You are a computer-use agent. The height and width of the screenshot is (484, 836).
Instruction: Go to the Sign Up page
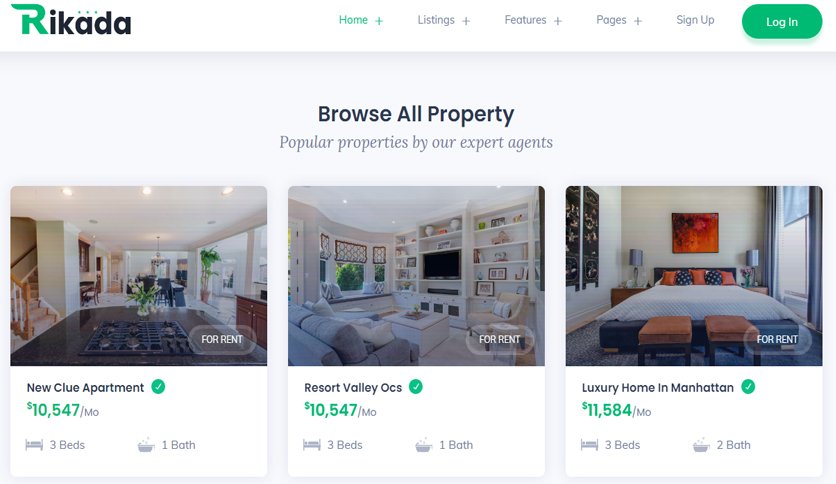coord(695,20)
